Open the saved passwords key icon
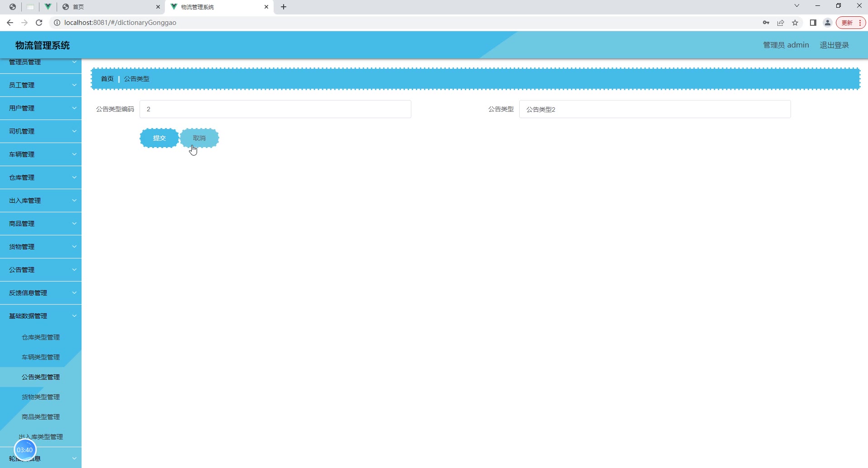Image resolution: width=868 pixels, height=468 pixels. pyautogui.click(x=766, y=23)
